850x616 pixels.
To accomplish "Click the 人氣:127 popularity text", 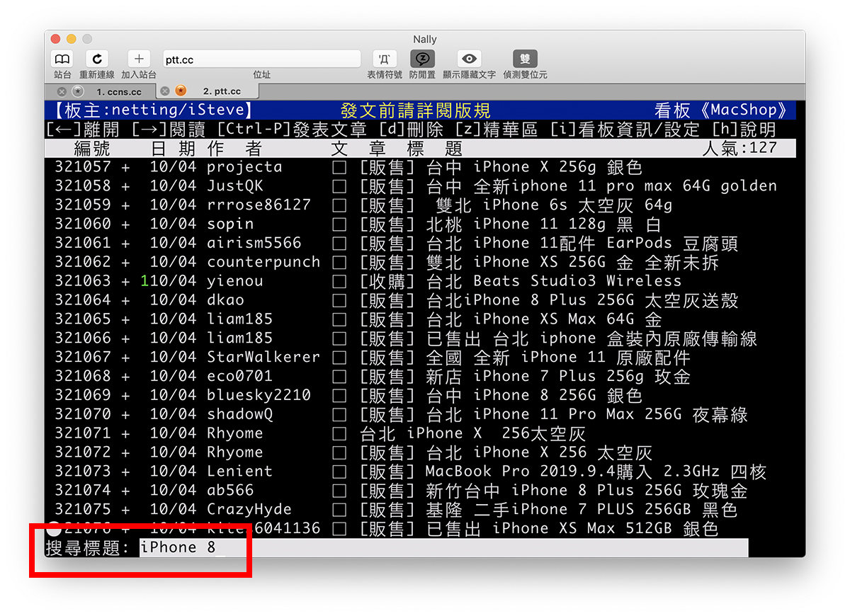I will (739, 148).
